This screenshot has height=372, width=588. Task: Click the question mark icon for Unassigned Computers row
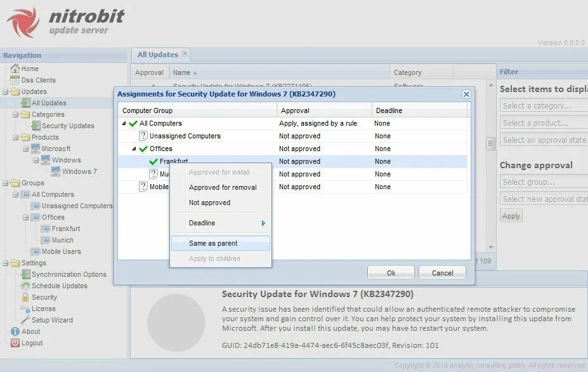pos(143,136)
